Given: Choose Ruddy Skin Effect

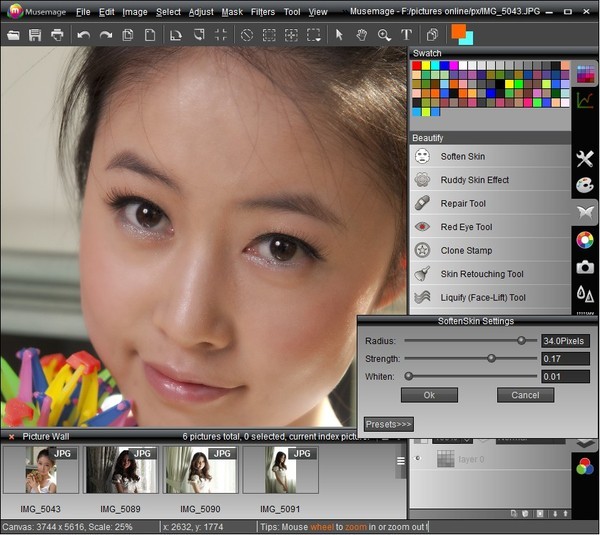Looking at the screenshot, I should [x=491, y=179].
